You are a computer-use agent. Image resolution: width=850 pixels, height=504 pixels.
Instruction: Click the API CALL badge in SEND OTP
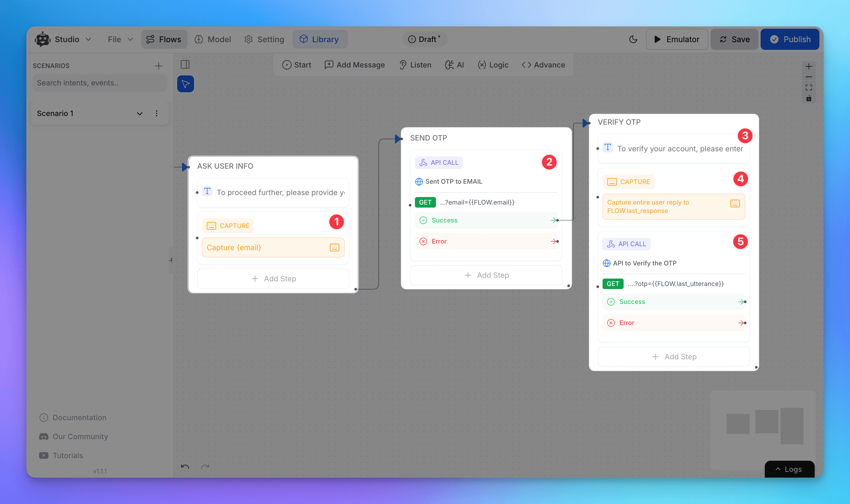tap(439, 163)
